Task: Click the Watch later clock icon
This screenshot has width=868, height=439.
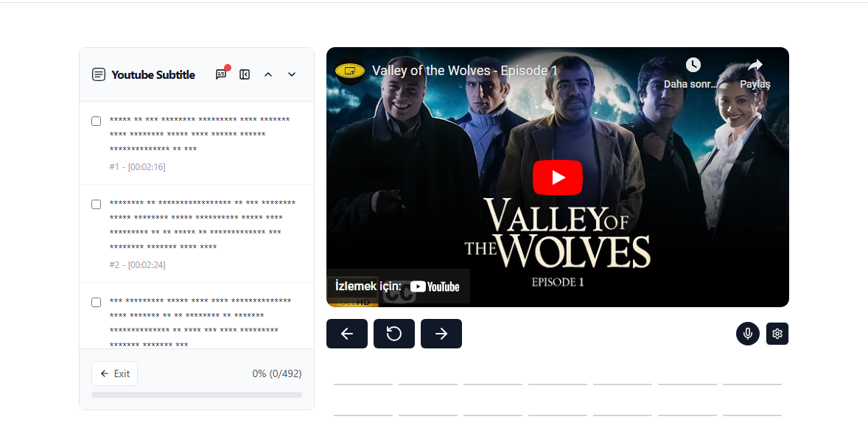Action: (693, 65)
